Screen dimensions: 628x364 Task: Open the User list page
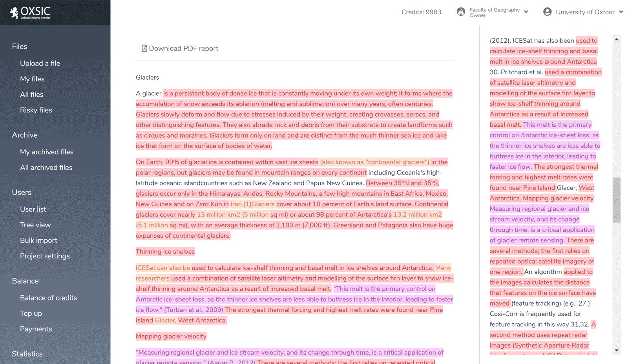[33, 209]
